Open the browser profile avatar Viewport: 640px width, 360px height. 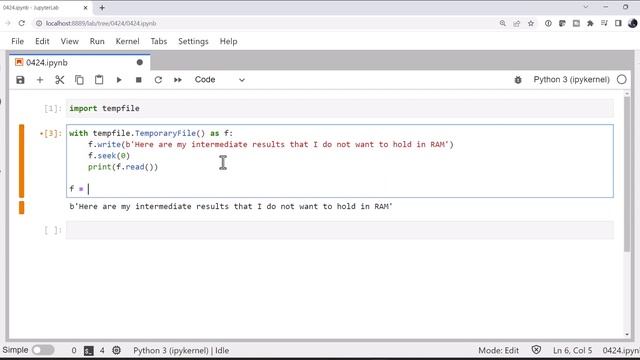click(x=633, y=23)
